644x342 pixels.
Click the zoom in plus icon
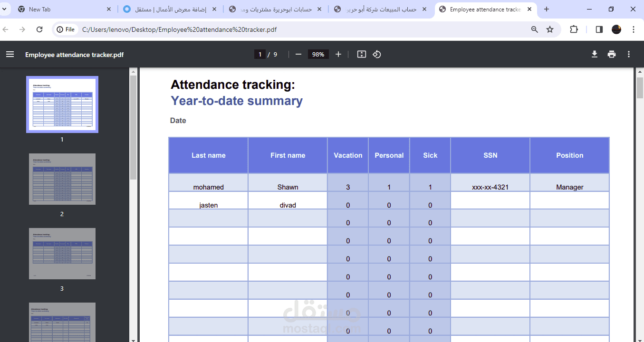click(x=338, y=55)
